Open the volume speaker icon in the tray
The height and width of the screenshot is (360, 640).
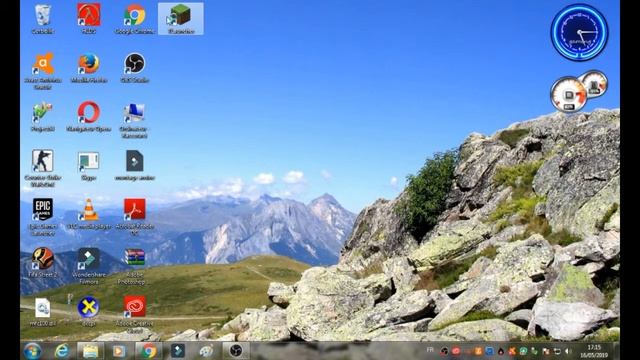tap(568, 351)
